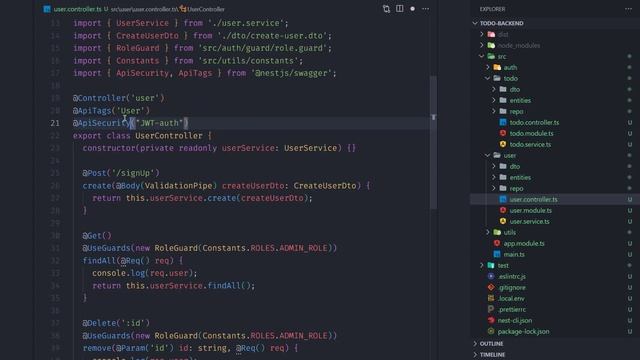Click the package-lock.json file icon
This screenshot has height=360, width=640.
tap(491, 331)
